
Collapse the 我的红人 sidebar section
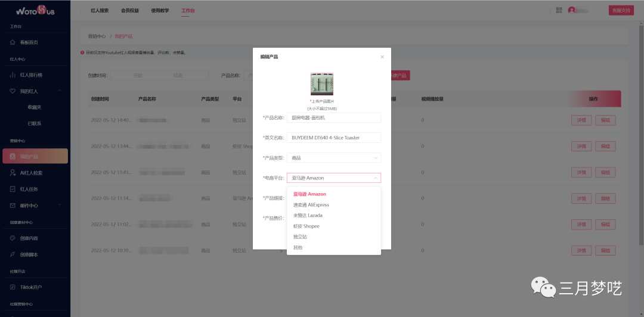(60, 91)
